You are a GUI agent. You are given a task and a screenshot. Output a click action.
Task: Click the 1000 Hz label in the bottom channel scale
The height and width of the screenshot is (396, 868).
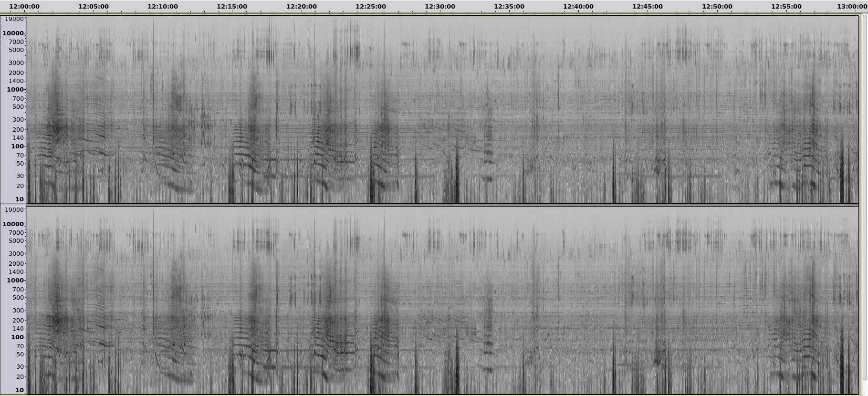[x=15, y=281]
